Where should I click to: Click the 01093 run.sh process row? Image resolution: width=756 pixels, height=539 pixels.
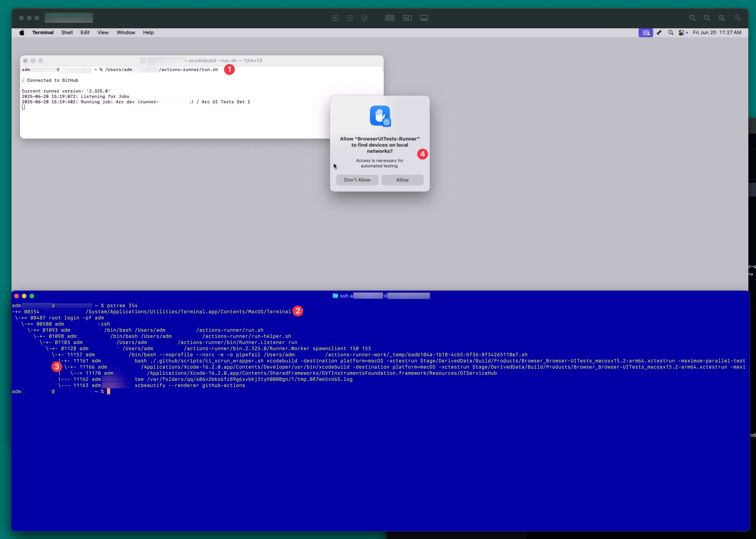(x=145, y=330)
